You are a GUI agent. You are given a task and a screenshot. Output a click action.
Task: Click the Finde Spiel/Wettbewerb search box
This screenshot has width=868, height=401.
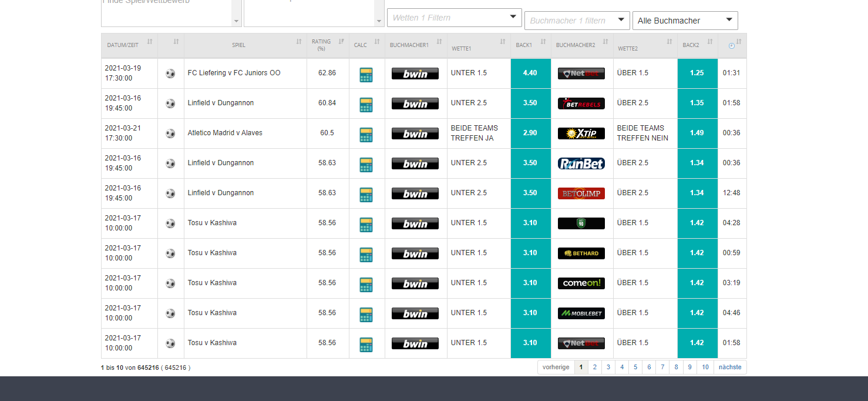tap(171, 13)
